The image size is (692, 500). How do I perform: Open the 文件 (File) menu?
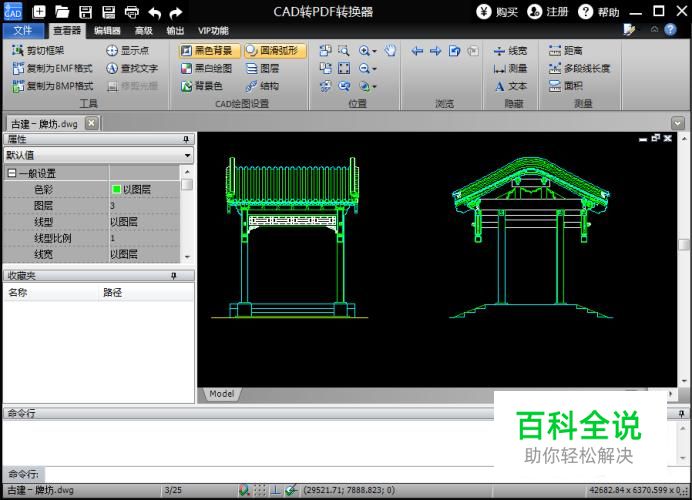[22, 31]
